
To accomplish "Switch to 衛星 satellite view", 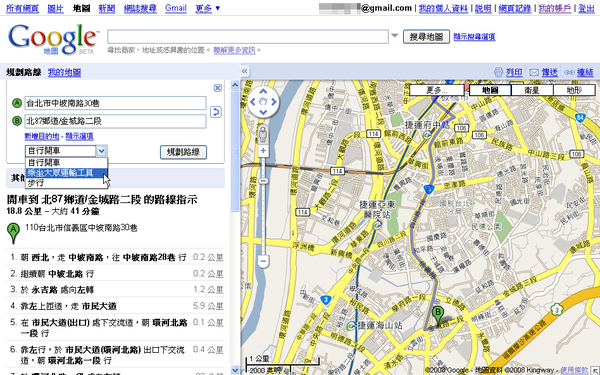I will (x=532, y=90).
